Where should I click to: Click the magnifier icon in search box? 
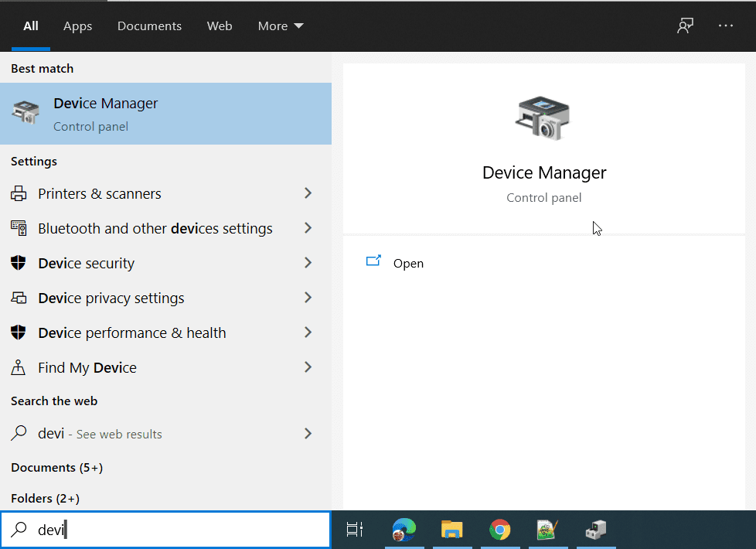(x=19, y=530)
